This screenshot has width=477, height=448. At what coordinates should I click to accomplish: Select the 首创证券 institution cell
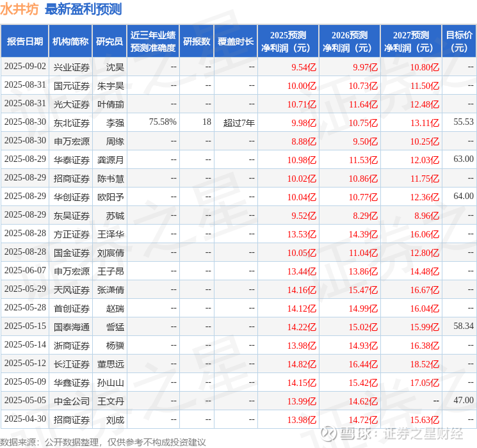pyautogui.click(x=72, y=308)
